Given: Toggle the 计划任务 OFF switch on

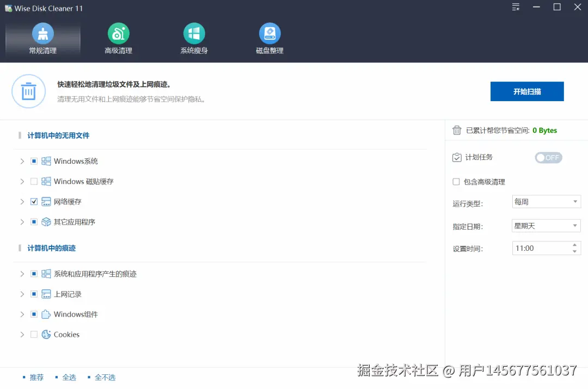Looking at the screenshot, I should point(548,157).
